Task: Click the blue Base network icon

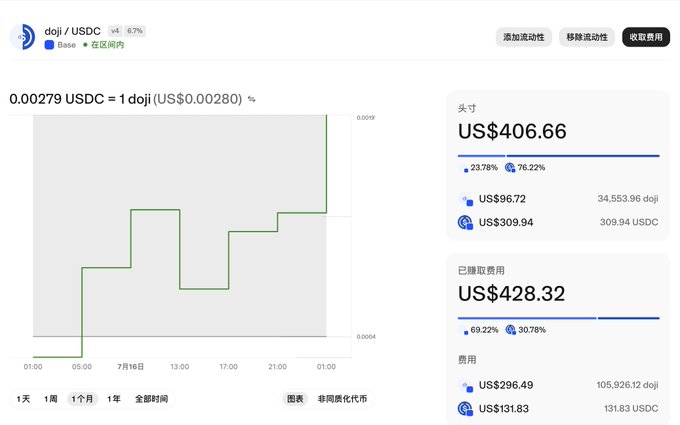Action: tap(49, 45)
